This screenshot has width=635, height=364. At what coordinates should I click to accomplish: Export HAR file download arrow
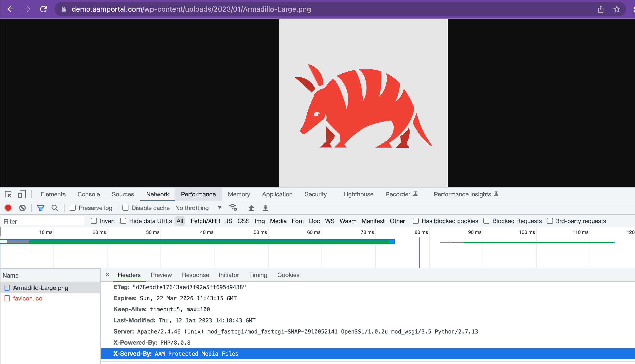pos(266,208)
